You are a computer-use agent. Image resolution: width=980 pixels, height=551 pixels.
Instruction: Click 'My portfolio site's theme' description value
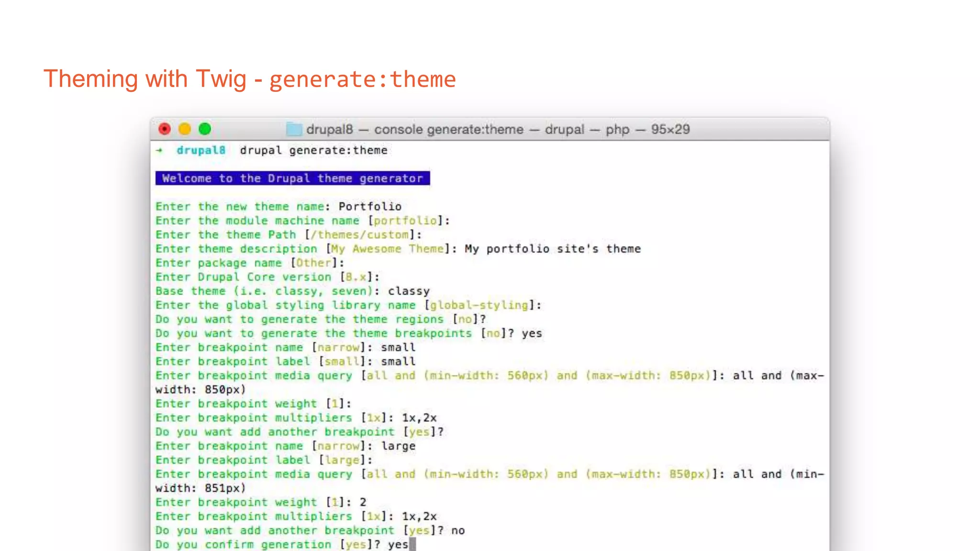point(553,249)
